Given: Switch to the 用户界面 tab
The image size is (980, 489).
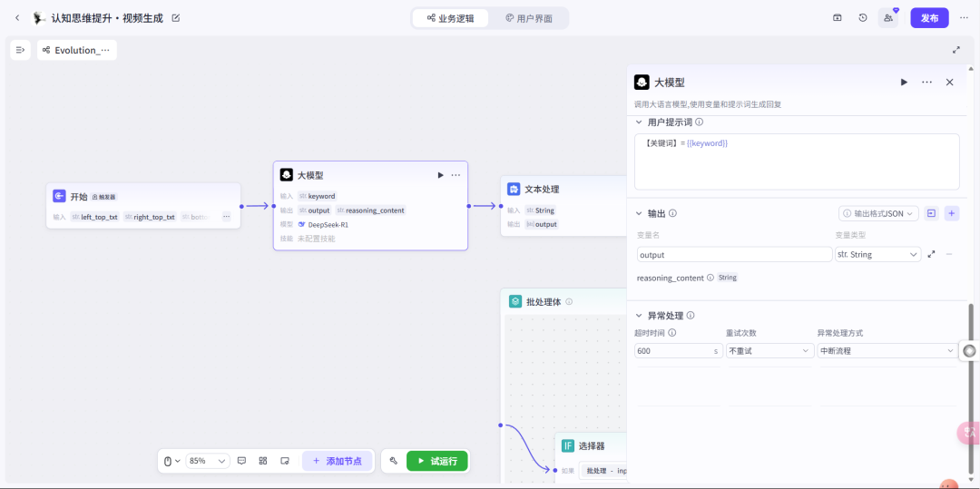Looking at the screenshot, I should coord(529,18).
